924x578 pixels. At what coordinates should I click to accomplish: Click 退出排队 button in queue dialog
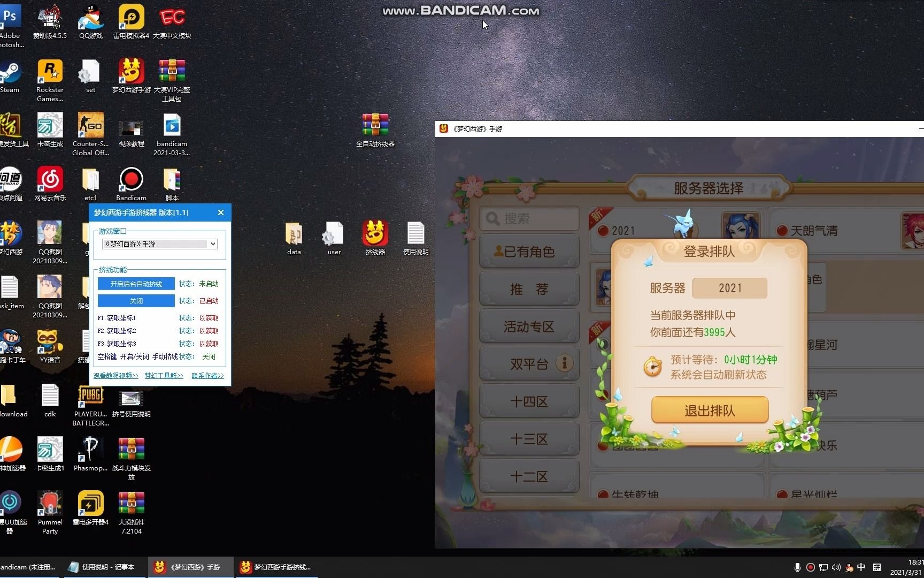[710, 410]
